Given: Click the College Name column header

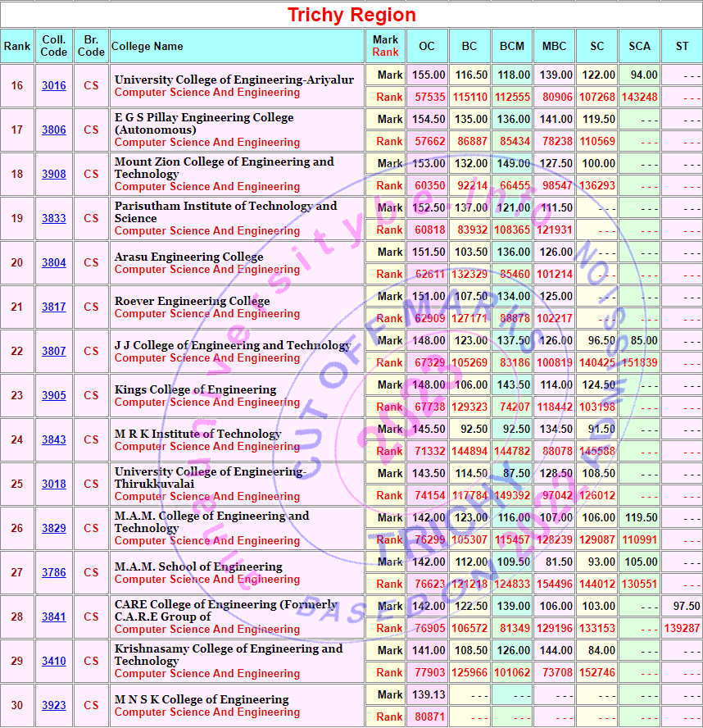Looking at the screenshot, I should [x=147, y=47].
